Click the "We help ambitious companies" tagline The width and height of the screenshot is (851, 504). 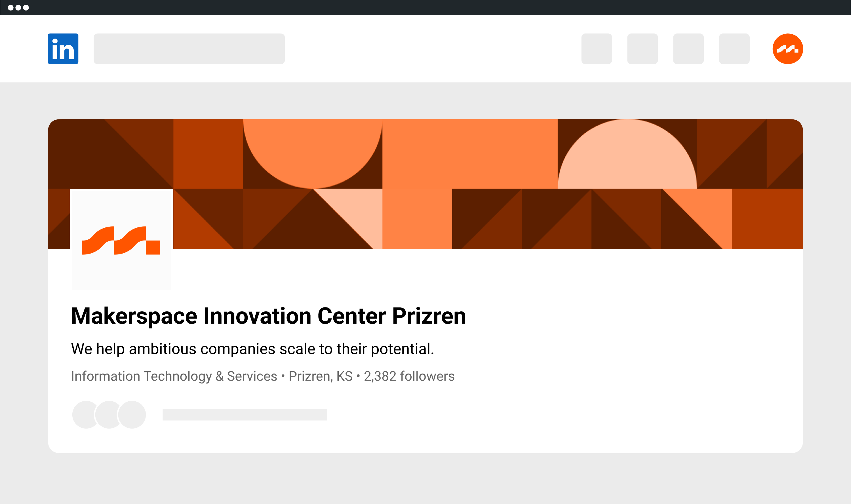tap(252, 349)
